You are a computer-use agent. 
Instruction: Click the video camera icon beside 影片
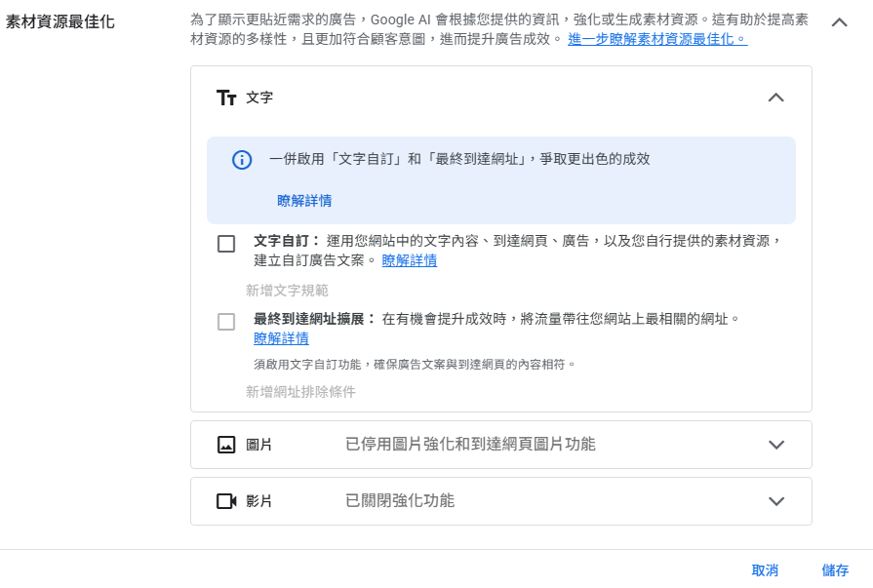(226, 501)
